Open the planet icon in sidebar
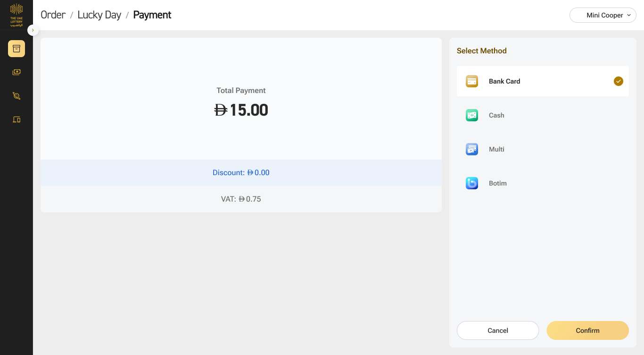644x355 pixels. point(17,96)
